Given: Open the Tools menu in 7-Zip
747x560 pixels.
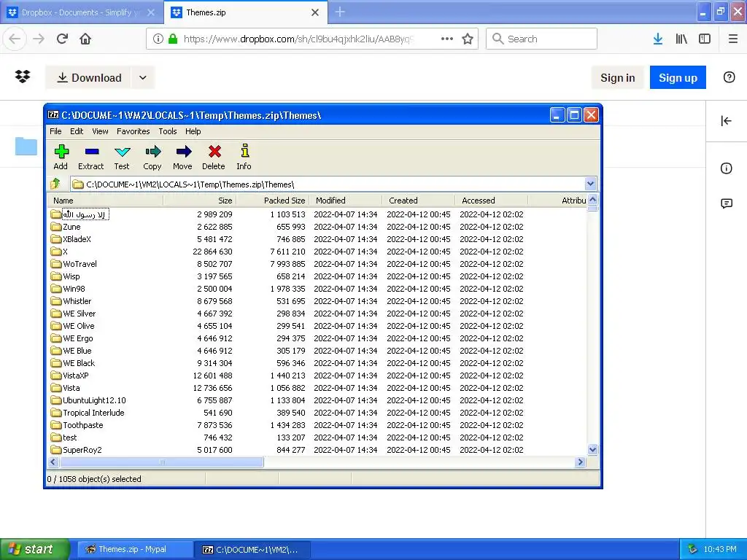Looking at the screenshot, I should click(168, 131).
